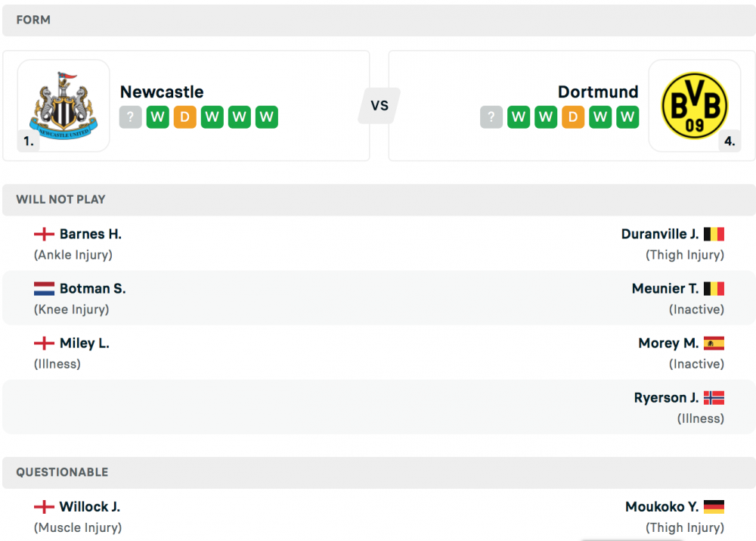This screenshot has width=756, height=541.
Task: Click the Belgium flag beside Duranville J.
Action: click(x=714, y=234)
